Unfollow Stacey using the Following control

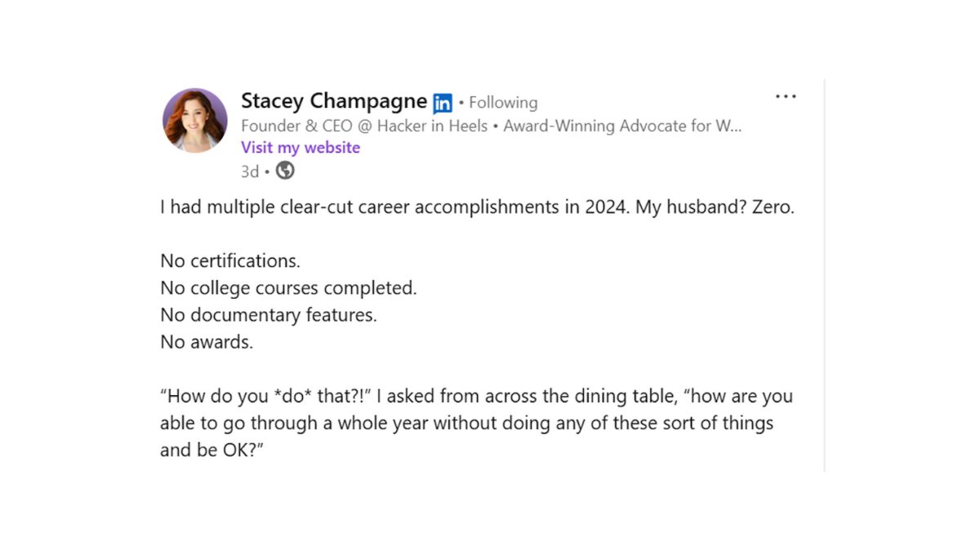502,102
